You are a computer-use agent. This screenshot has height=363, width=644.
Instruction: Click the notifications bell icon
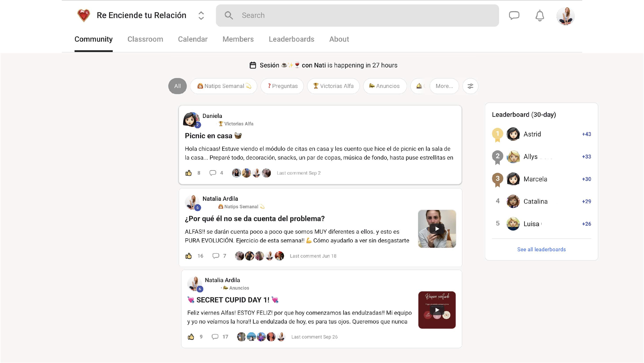(539, 16)
